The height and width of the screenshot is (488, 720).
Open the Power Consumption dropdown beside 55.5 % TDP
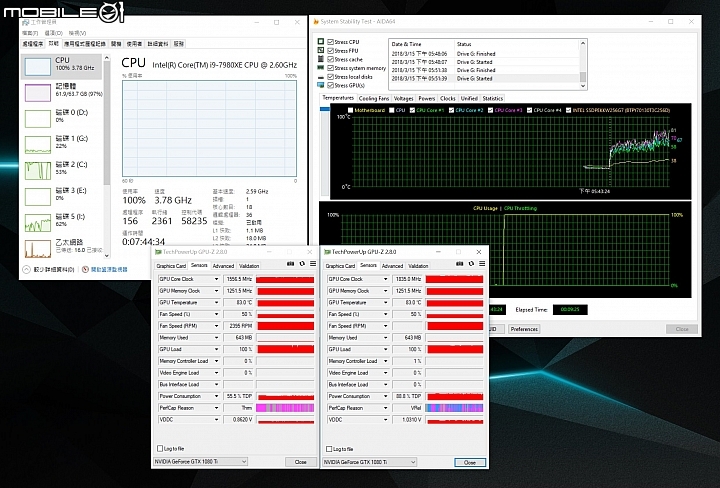tap(216, 396)
